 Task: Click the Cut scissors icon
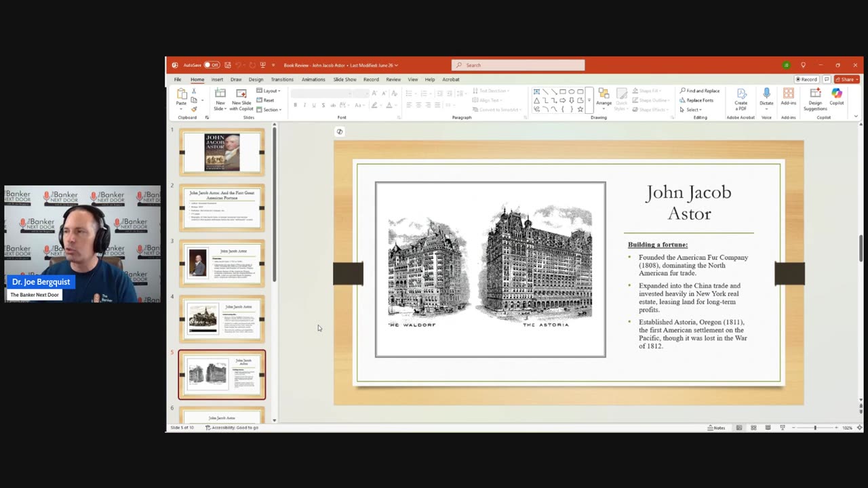(x=194, y=91)
